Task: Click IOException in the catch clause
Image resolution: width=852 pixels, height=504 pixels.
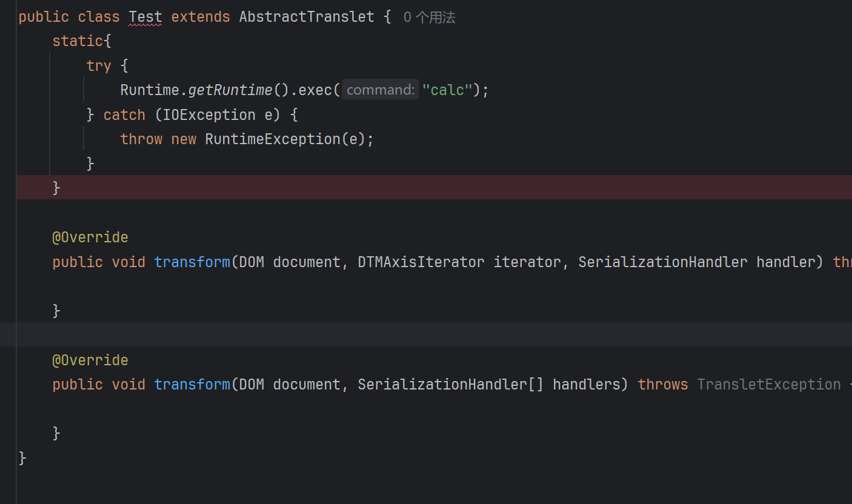Action: (209, 115)
